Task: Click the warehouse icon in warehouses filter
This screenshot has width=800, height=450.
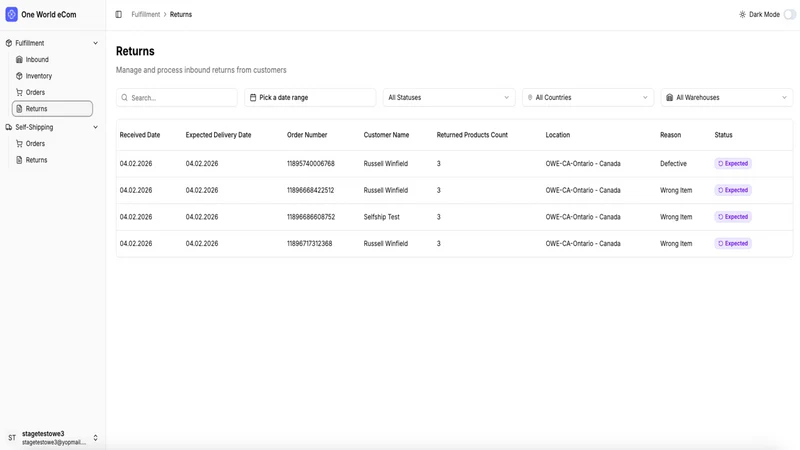Action: point(669,97)
